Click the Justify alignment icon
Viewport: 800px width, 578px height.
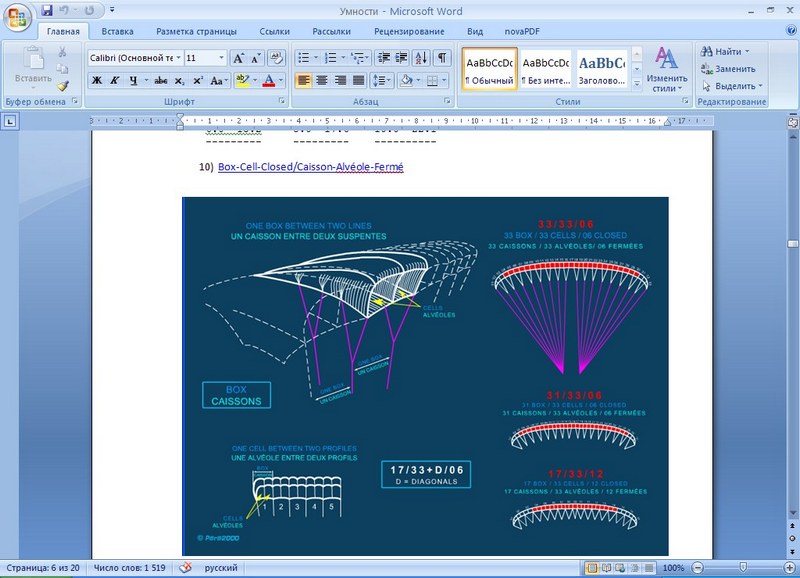357,80
